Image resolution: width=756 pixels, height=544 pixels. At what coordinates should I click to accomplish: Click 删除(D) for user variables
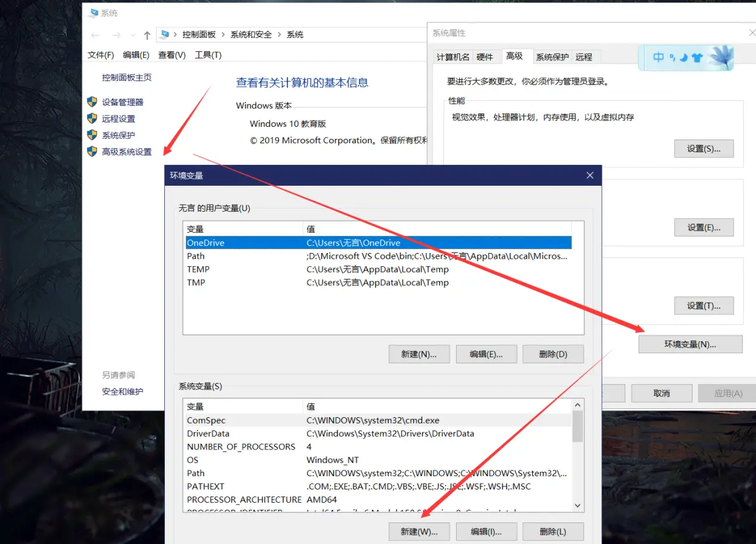553,354
